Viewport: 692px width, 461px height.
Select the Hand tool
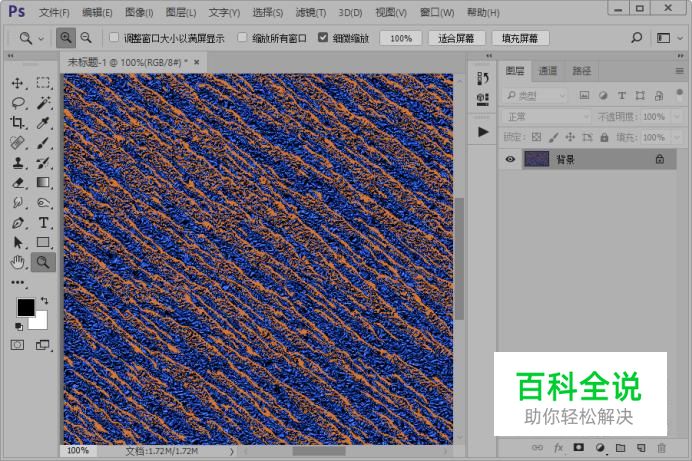point(18,262)
